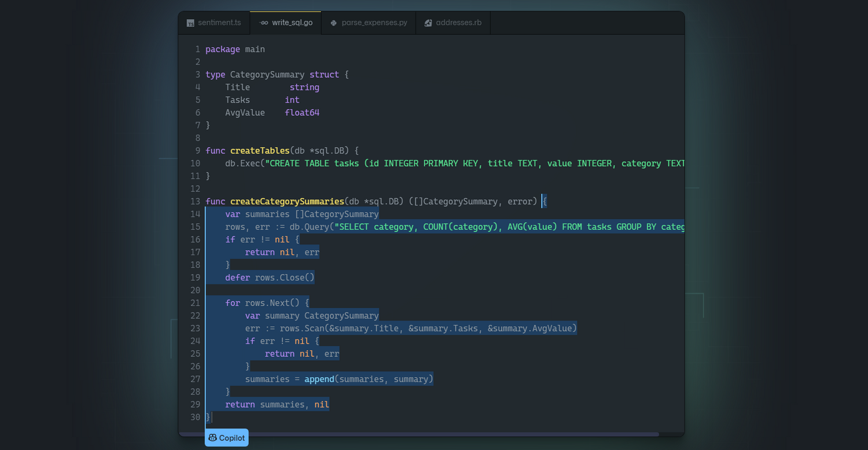Click the createCategorySummaries function name

(287, 202)
